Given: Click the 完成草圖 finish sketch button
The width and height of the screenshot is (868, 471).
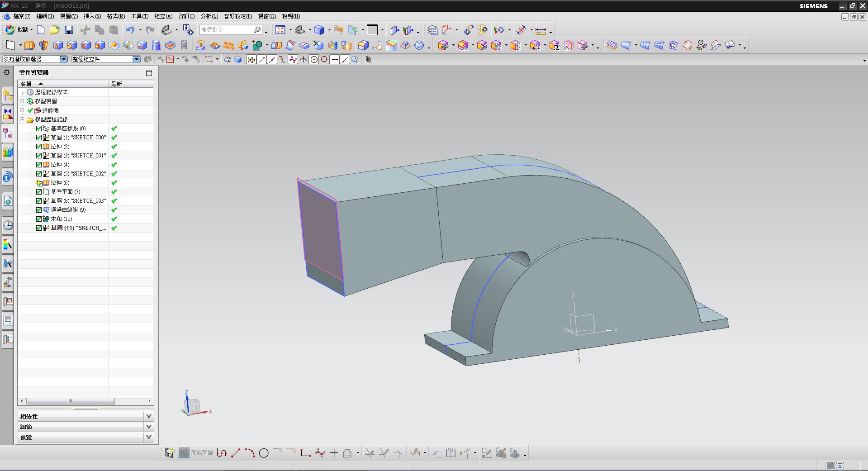Looking at the screenshot, I should point(195,452).
